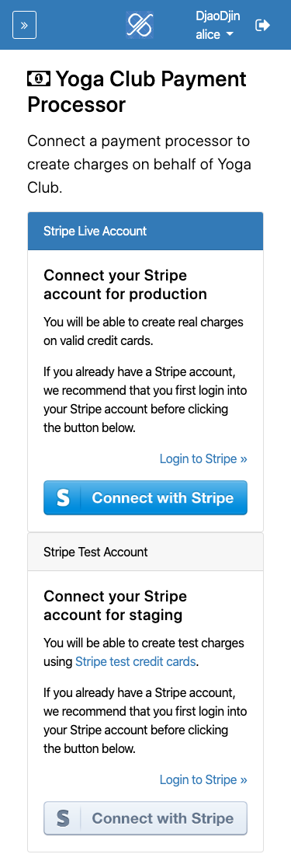This screenshot has width=291, height=868.
Task: Open the Stripe test credit cards link
Action: [x=136, y=661]
